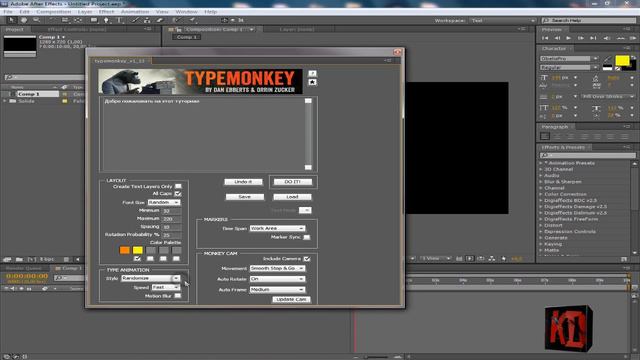
Task: Select the Eraser tool in toolbar
Action: coord(160,20)
